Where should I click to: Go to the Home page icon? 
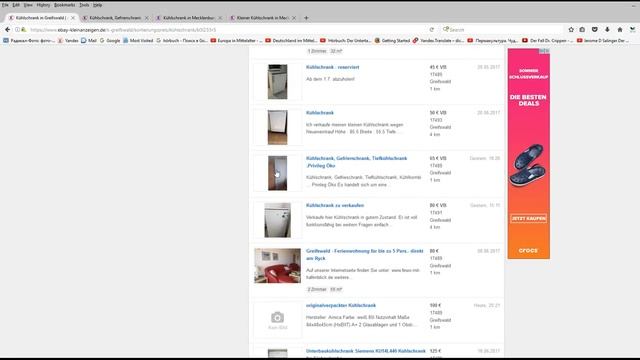click(620, 29)
